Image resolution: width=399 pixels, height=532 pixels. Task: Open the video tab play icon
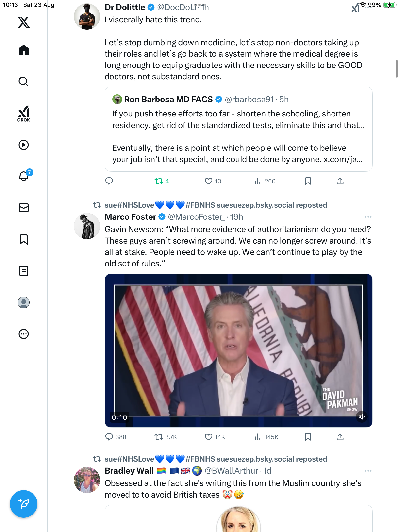coord(24,145)
